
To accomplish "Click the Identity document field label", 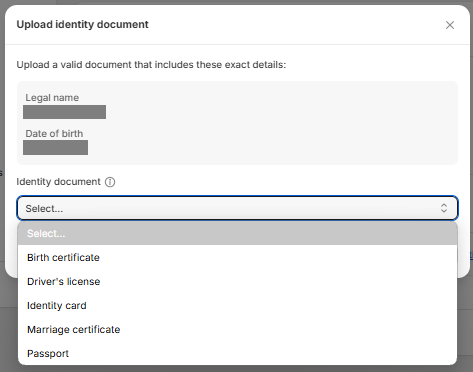I will [x=58, y=182].
